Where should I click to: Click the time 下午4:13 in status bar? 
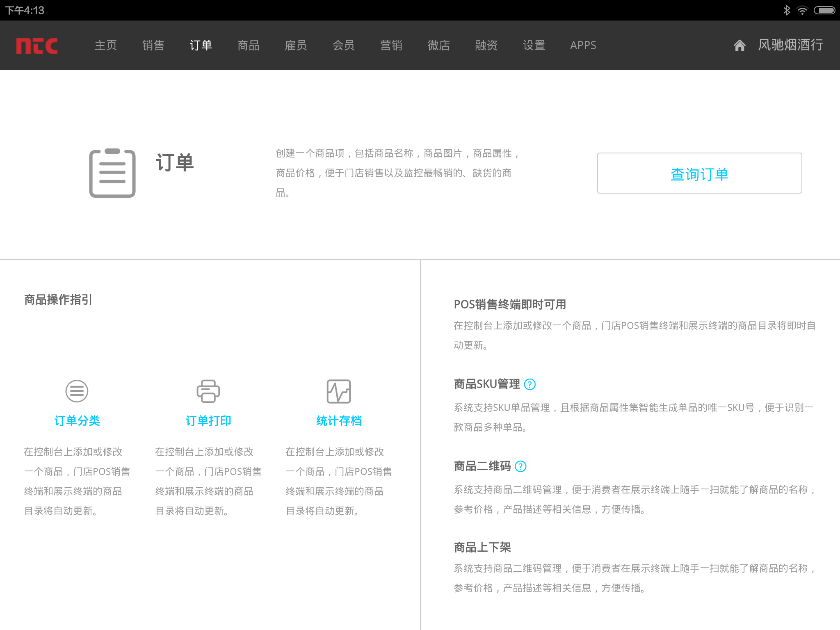click(25, 10)
